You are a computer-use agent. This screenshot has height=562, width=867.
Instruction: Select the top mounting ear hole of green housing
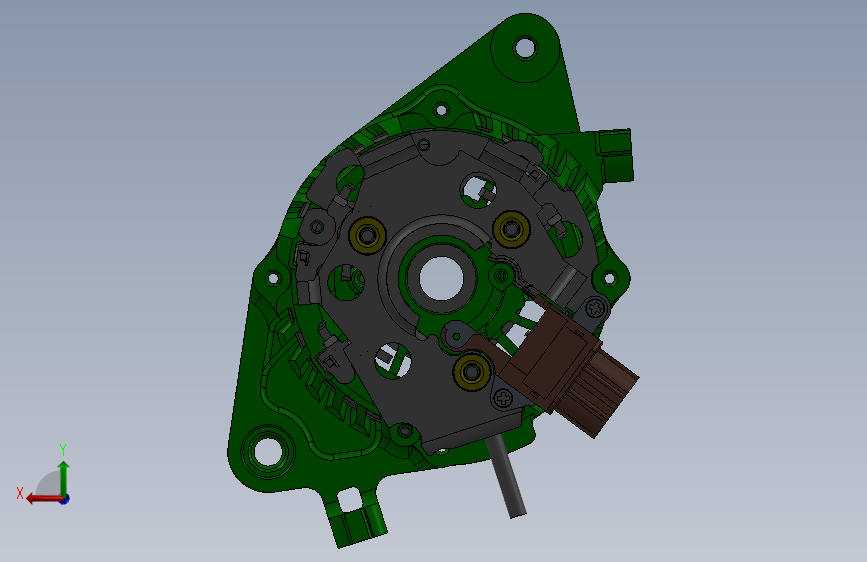[x=525, y=48]
